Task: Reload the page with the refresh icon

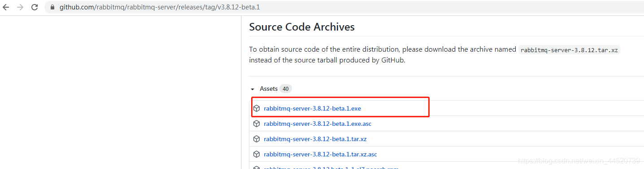Action: pyautogui.click(x=35, y=8)
